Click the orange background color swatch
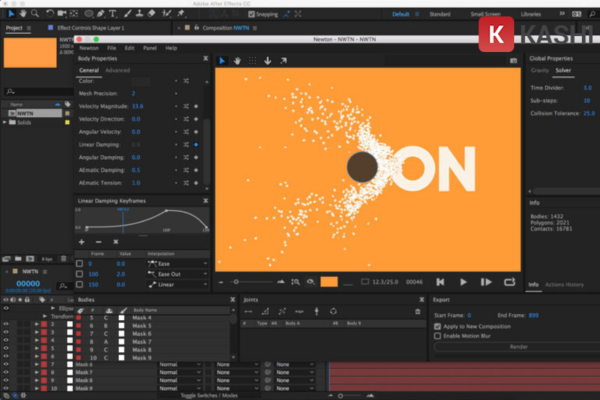Viewport: 600px width, 400px height. (329, 283)
